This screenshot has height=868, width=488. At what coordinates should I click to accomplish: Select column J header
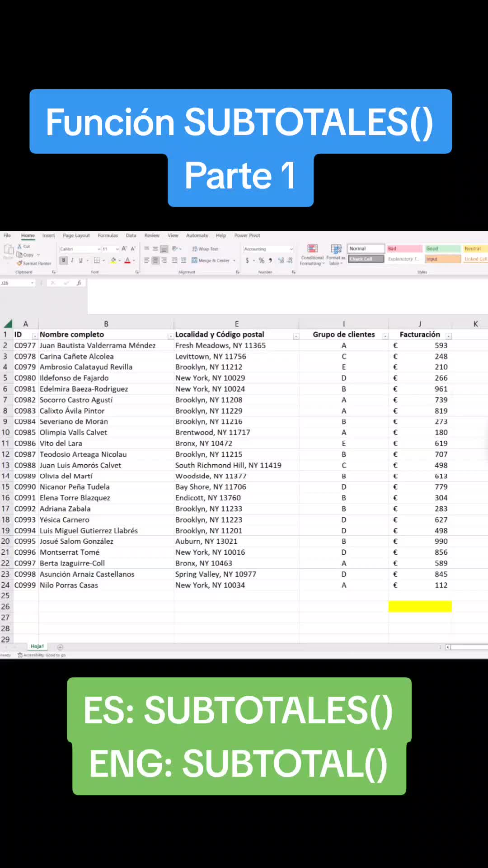click(x=420, y=324)
